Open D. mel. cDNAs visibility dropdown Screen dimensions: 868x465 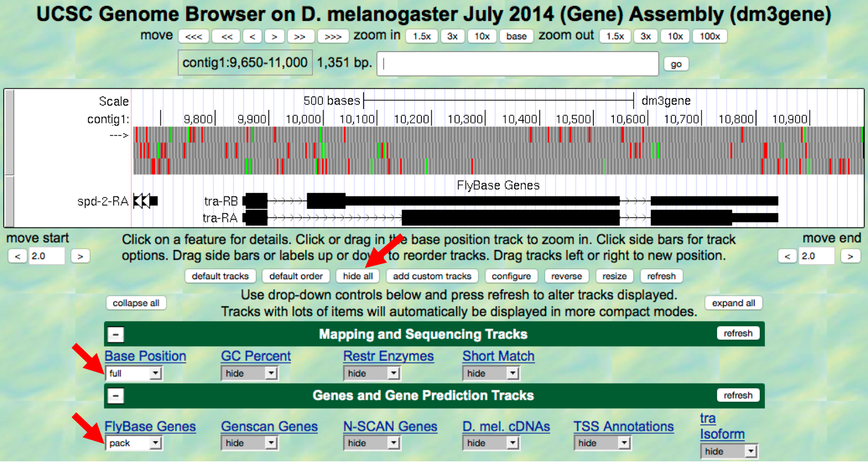[491, 443]
